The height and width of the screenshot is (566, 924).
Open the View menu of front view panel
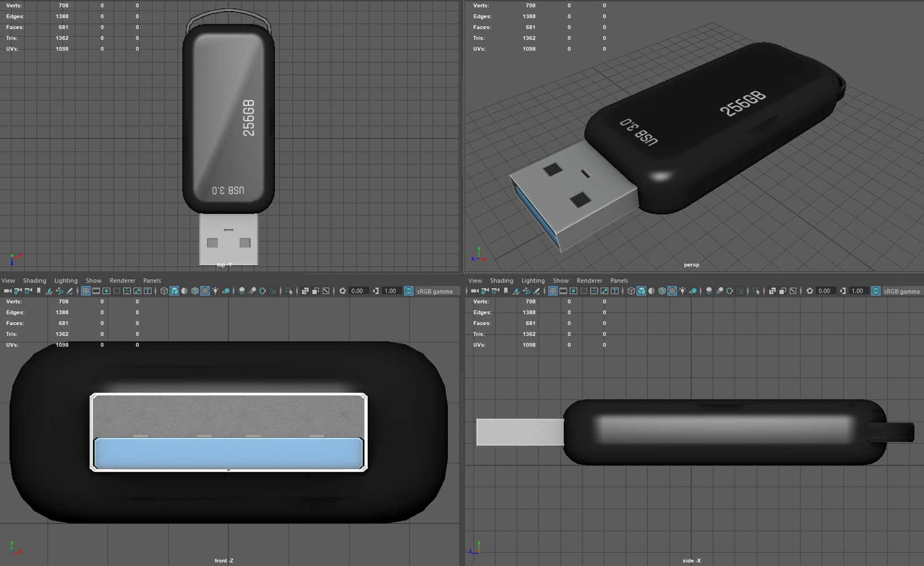(8, 280)
